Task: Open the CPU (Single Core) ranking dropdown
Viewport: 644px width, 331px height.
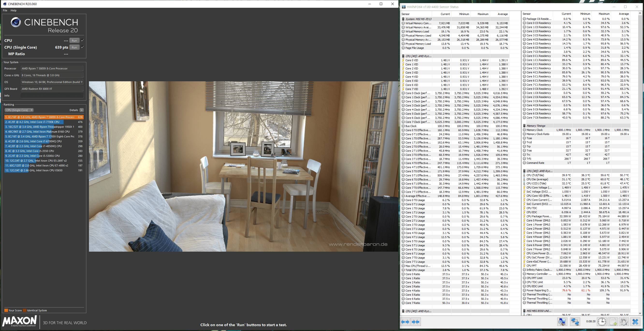Action: 19,110
